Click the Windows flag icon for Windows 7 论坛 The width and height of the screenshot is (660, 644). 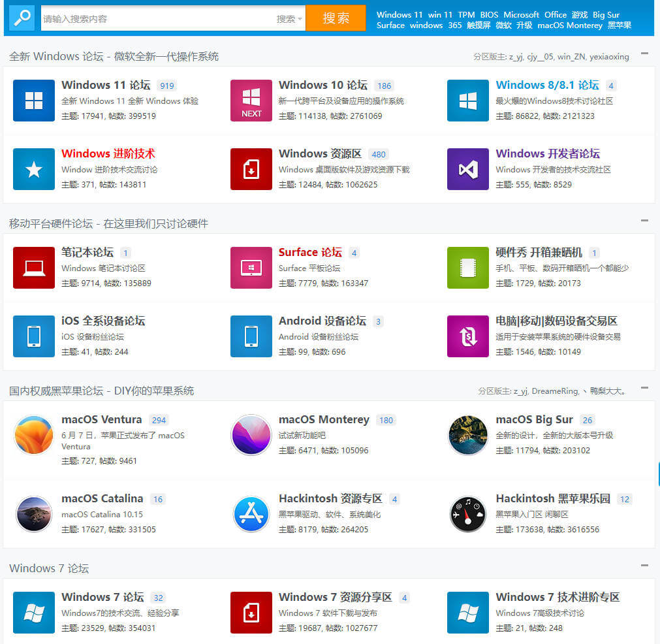[x=34, y=613]
